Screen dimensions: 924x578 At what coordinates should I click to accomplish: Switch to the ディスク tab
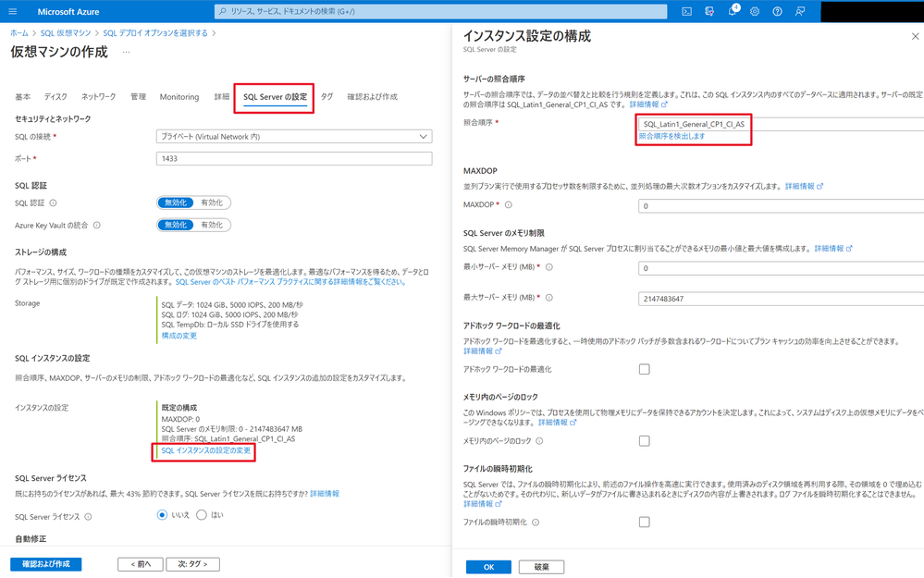56,96
